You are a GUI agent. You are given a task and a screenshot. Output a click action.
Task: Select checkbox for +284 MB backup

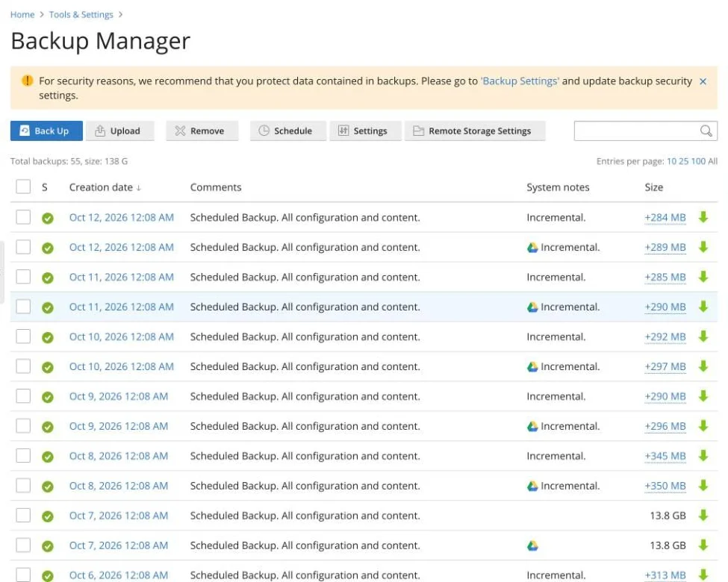tap(23, 216)
